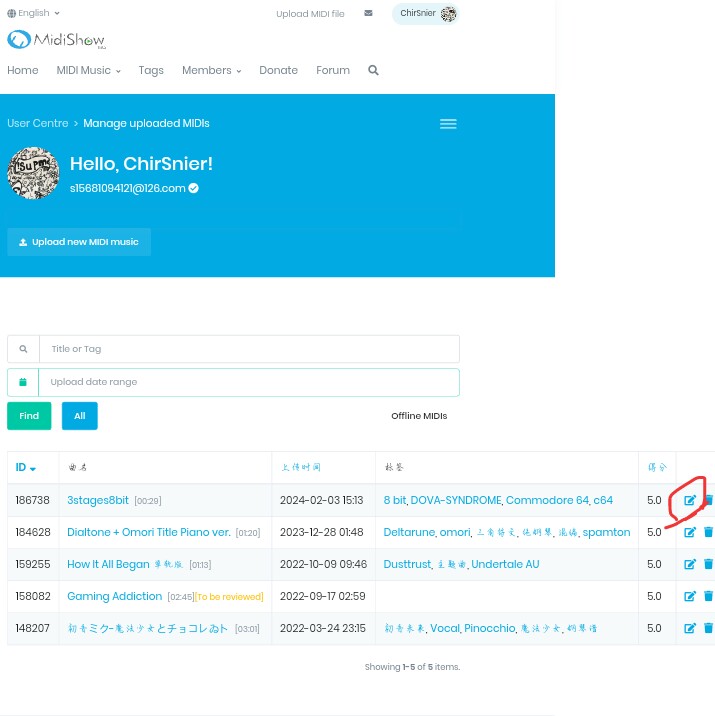Edit the 3stages8bit entry
Screen dimensions: 715x716
689,500
